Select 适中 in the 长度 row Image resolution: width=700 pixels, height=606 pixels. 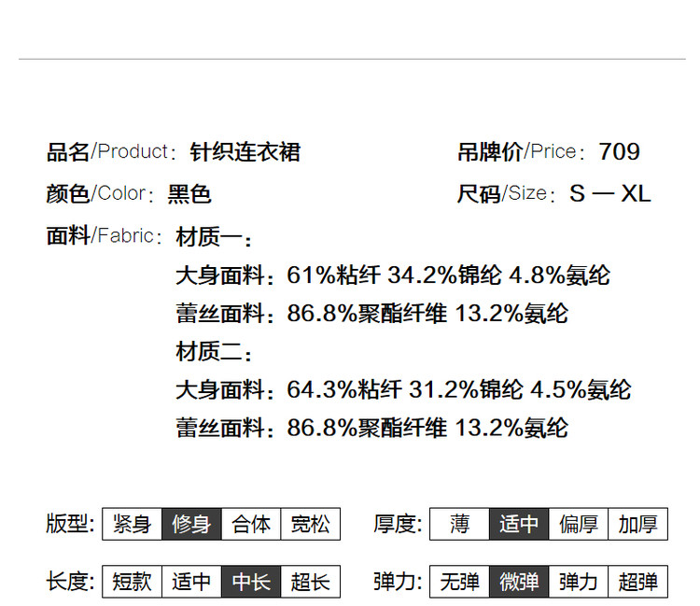tap(191, 582)
